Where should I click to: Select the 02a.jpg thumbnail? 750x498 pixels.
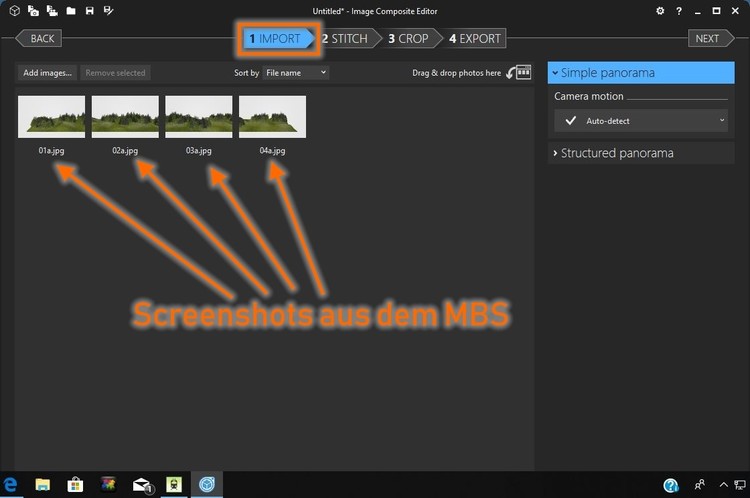tap(125, 117)
